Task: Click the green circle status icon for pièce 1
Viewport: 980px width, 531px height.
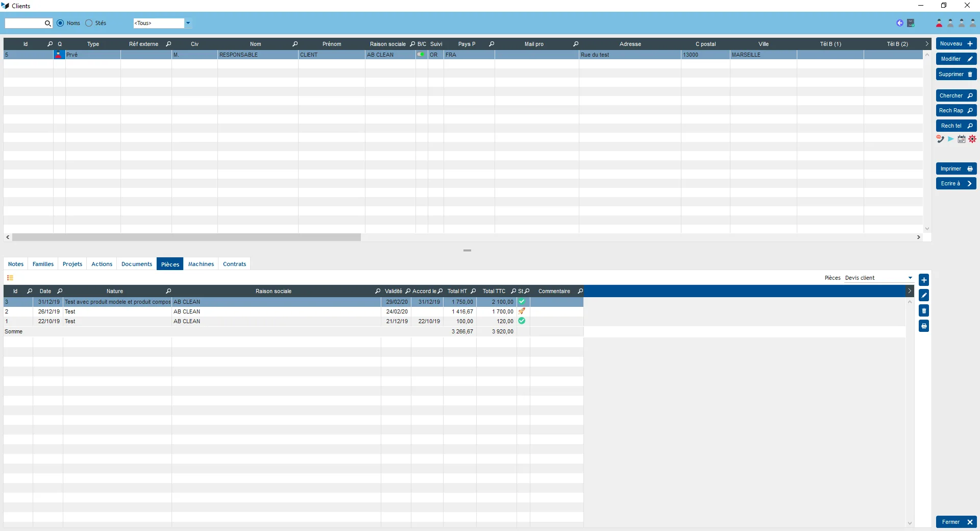Action: (522, 321)
